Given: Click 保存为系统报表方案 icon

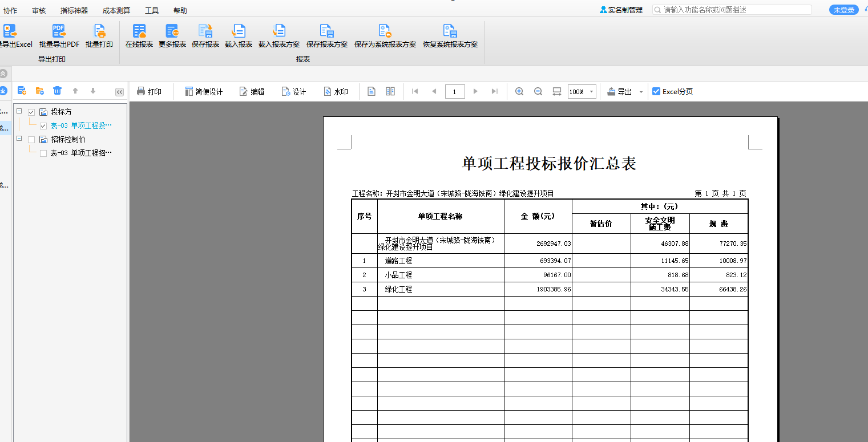Looking at the screenshot, I should [385, 31].
